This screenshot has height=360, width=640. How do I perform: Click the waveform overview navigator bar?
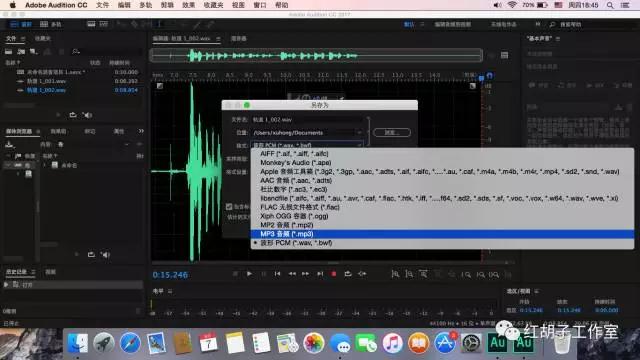316,55
